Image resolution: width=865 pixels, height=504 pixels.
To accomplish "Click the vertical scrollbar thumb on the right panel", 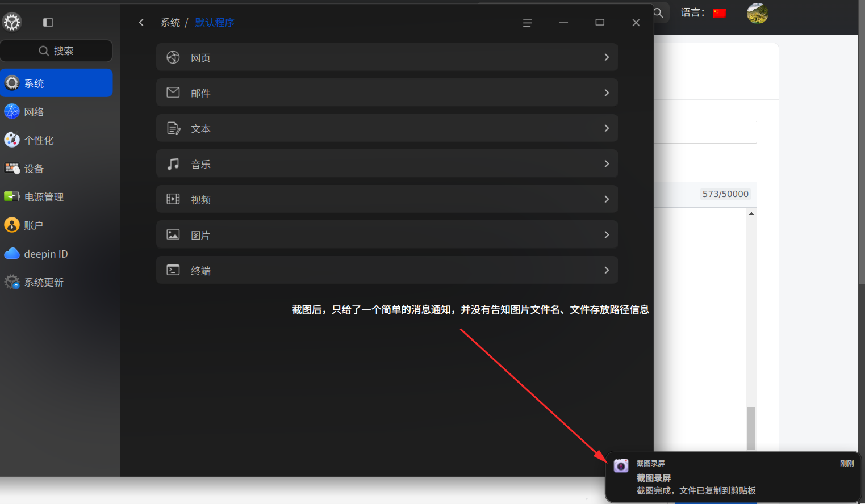I will pos(751,428).
